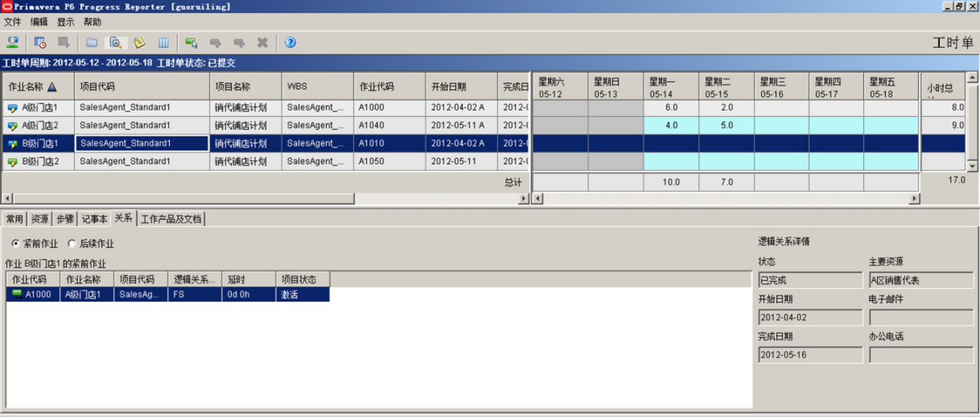Click the 2012-05-11 A start date cell
Viewport: 980px width, 417px height.
(461, 126)
